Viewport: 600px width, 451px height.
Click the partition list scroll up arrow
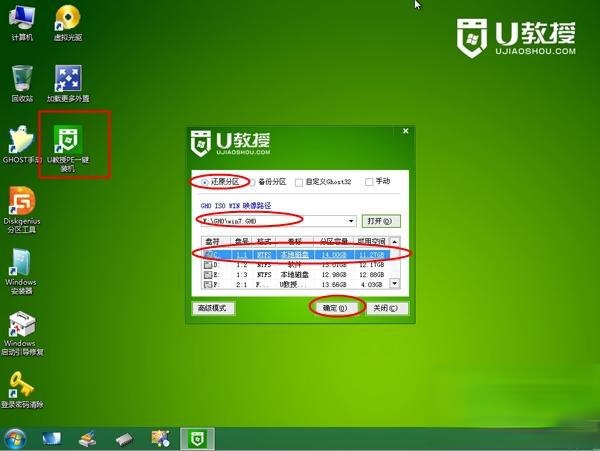click(x=395, y=242)
